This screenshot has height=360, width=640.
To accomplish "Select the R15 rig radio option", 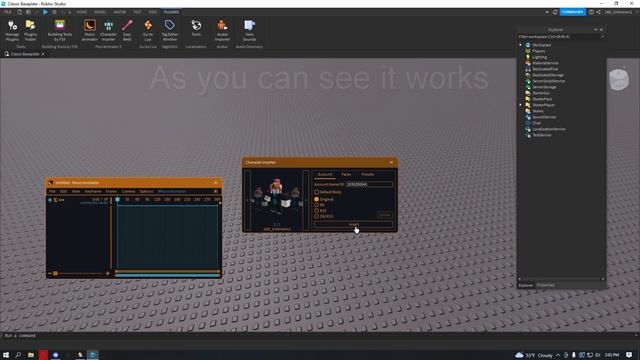I will [x=317, y=211].
